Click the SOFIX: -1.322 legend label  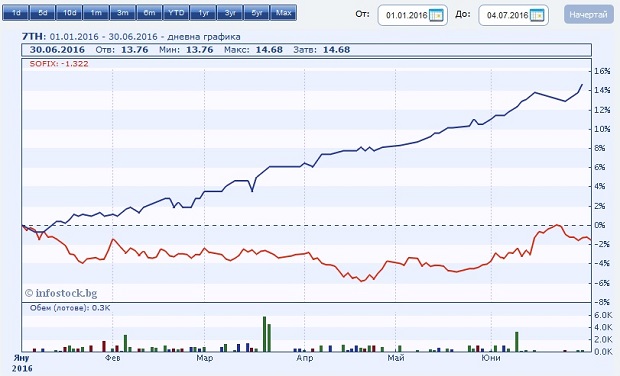[x=59, y=64]
